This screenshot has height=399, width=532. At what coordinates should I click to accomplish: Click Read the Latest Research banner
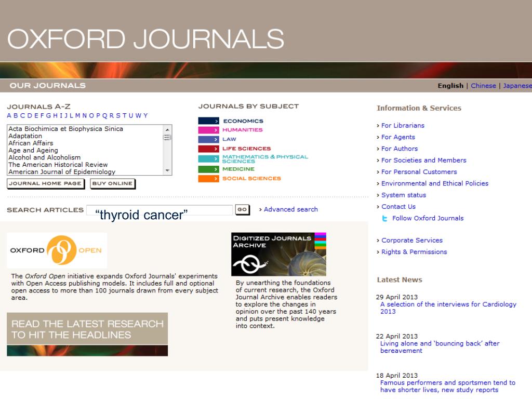tap(87, 334)
